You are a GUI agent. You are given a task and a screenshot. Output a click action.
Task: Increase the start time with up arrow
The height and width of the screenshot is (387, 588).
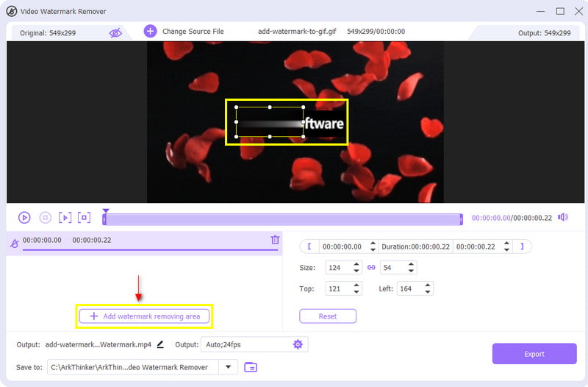[x=373, y=244]
